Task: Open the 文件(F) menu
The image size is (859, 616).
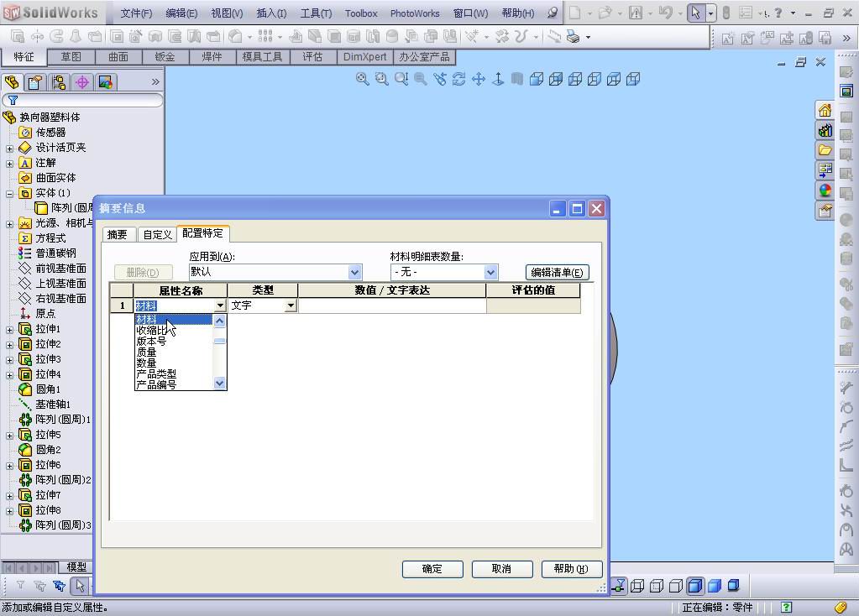Action: coord(136,13)
